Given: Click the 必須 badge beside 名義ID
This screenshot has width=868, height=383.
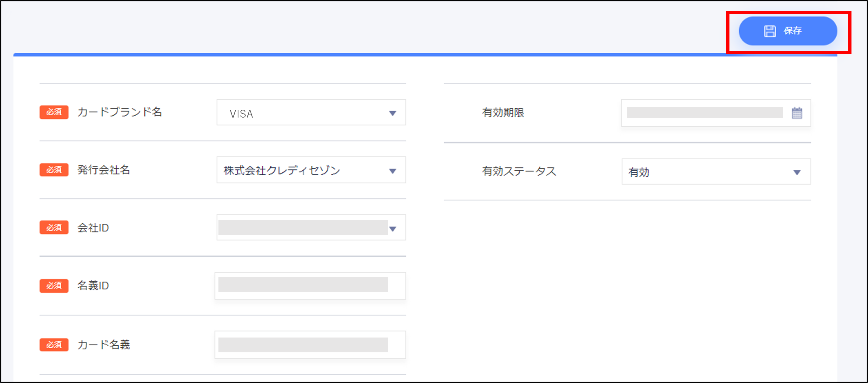Looking at the screenshot, I should pos(54,286).
